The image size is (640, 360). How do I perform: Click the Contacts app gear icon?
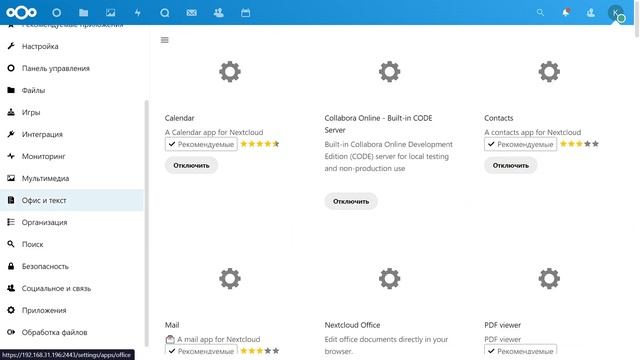coord(549,72)
